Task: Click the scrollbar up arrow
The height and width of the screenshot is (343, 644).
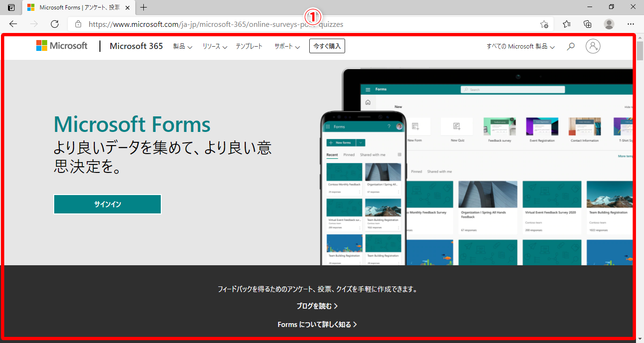Action: coord(640,37)
